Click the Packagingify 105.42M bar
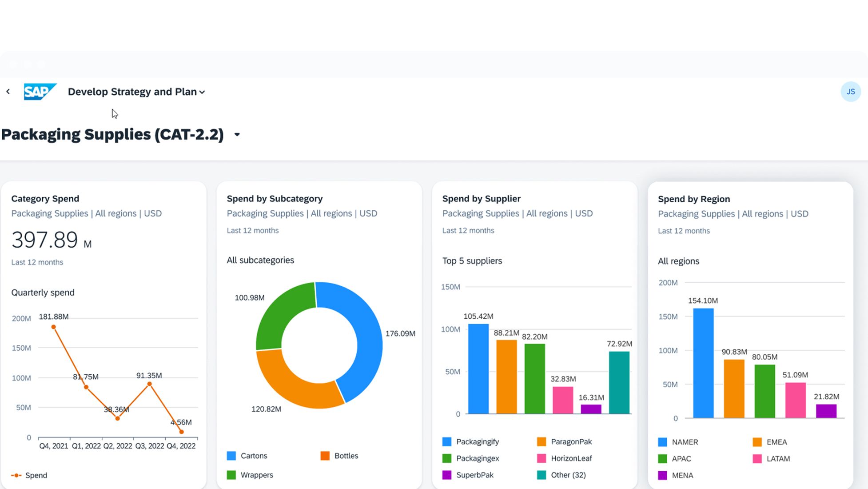868x489 pixels. pyautogui.click(x=478, y=369)
